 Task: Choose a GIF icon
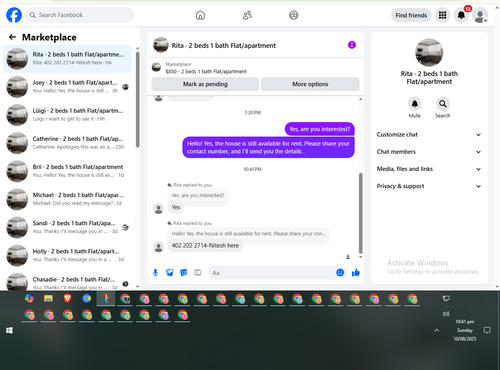(x=198, y=273)
